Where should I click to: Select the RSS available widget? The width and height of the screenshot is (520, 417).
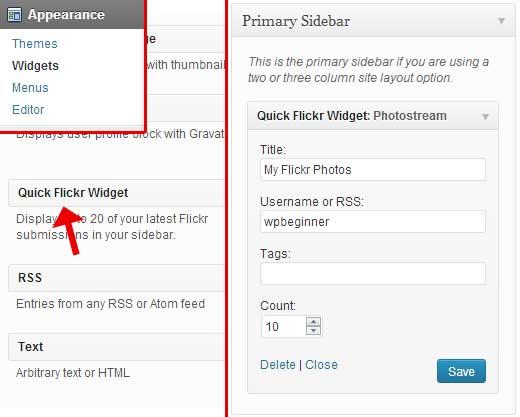click(x=117, y=278)
